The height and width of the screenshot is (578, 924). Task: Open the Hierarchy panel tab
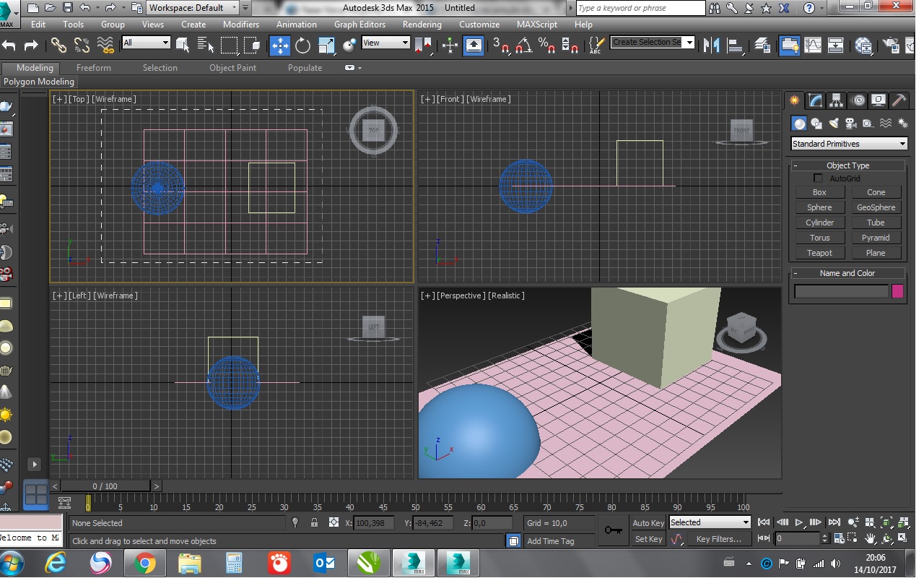[836, 100]
